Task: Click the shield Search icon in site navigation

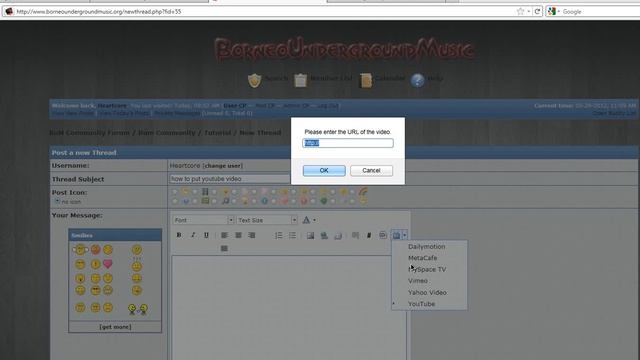Action: (x=254, y=80)
